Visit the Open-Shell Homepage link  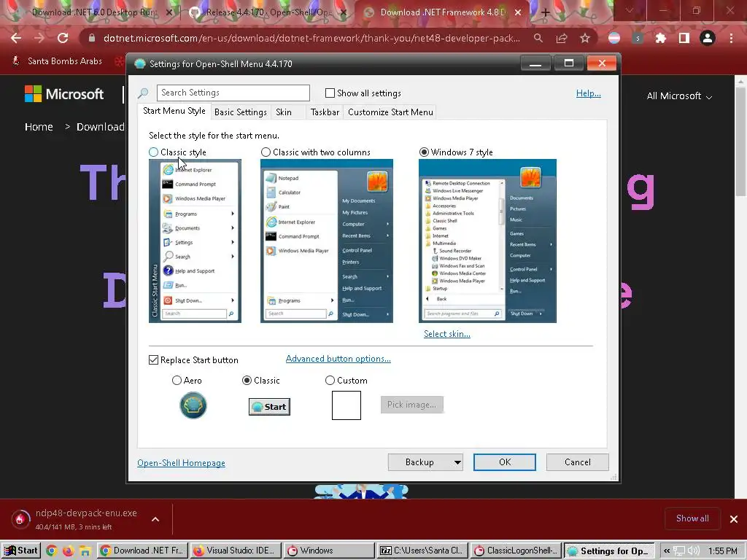click(181, 463)
